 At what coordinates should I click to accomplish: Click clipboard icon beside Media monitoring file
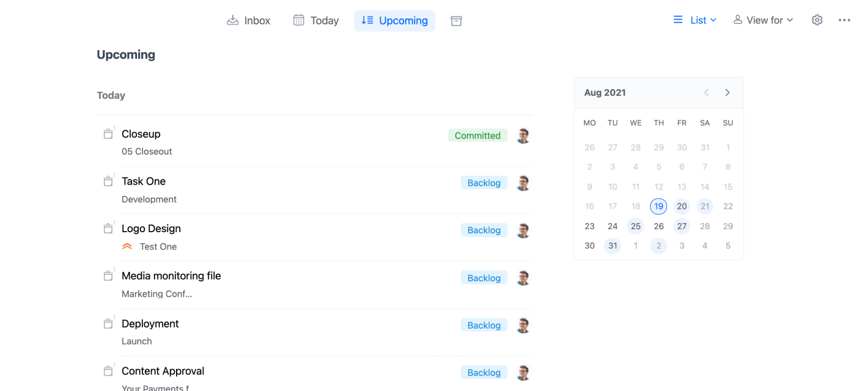tap(108, 276)
